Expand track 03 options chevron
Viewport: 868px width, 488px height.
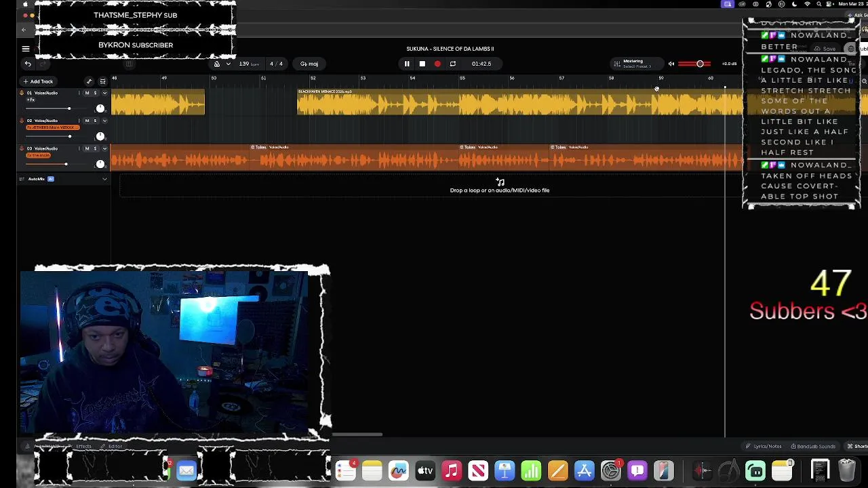pyautogui.click(x=104, y=148)
